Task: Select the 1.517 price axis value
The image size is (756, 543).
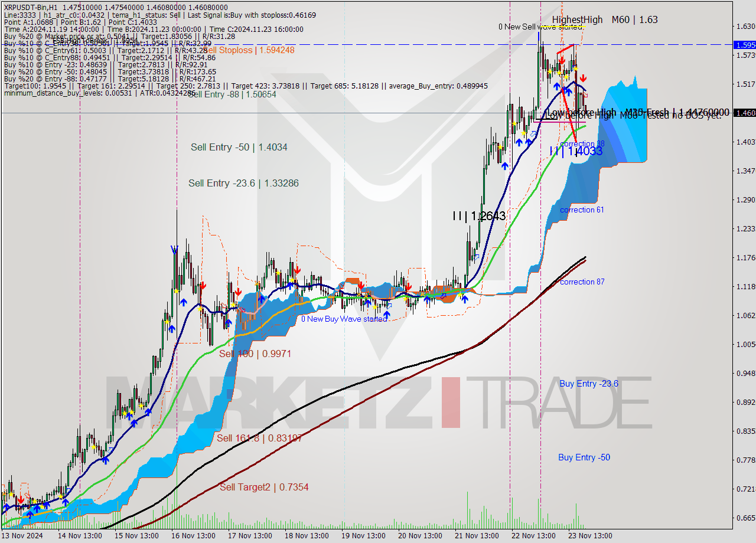Action: (745, 84)
